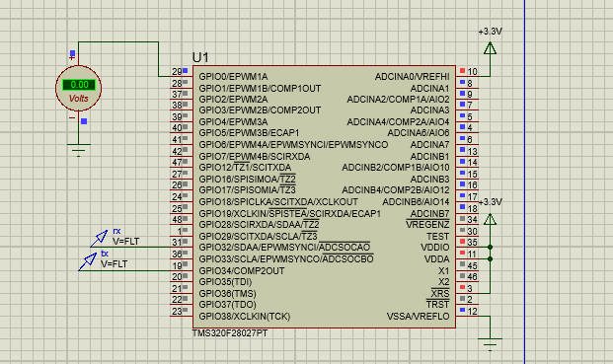This screenshot has height=364, width=613.
Task: Click the U1 component reference label
Action: 200,58
